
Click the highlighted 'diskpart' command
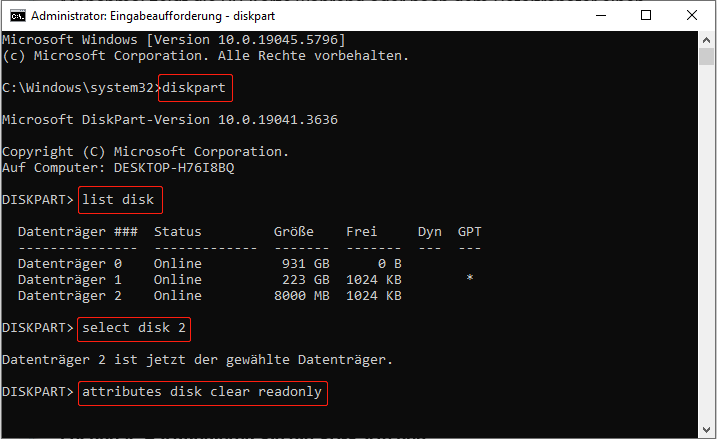pos(195,88)
